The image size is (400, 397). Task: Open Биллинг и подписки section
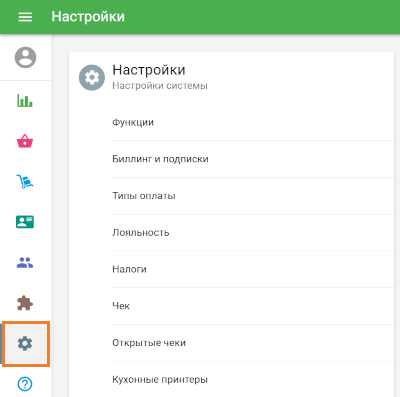(253, 159)
